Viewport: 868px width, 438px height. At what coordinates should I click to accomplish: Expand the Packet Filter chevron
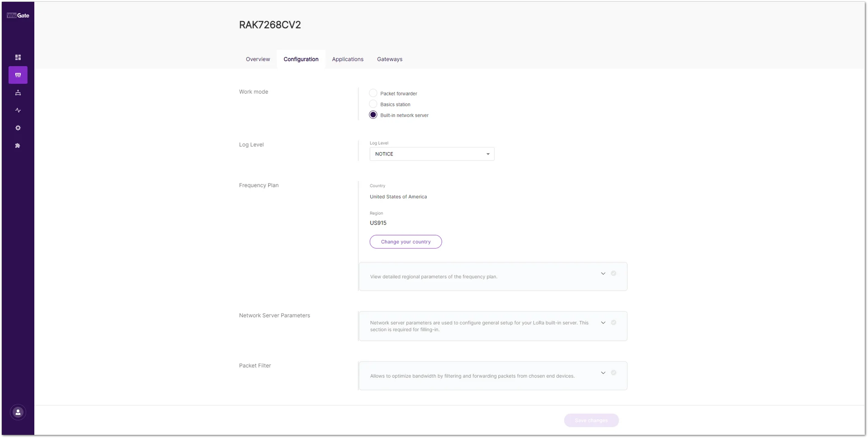tap(603, 373)
